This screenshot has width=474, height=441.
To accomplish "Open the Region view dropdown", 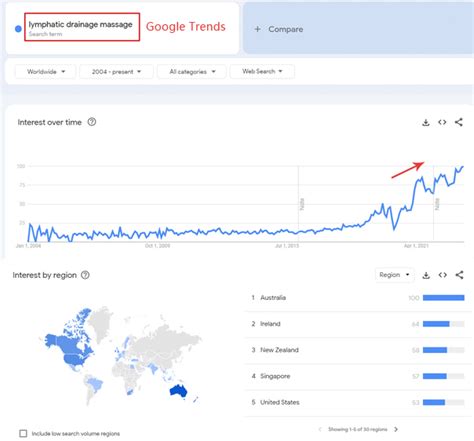I will point(394,275).
